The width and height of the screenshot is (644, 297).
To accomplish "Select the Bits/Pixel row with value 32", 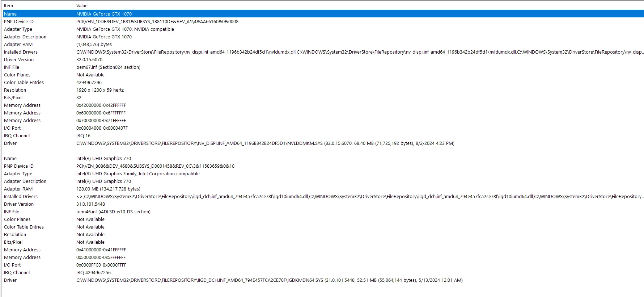I will pyautogui.click(x=323, y=97).
